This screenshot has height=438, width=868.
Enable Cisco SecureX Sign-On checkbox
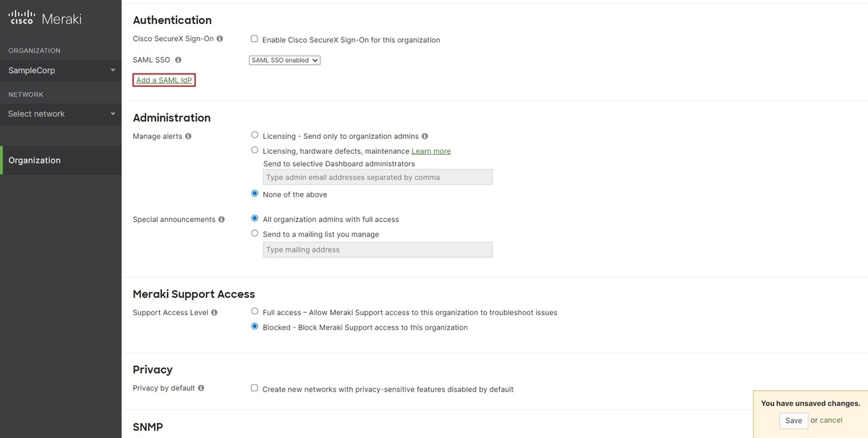(254, 39)
